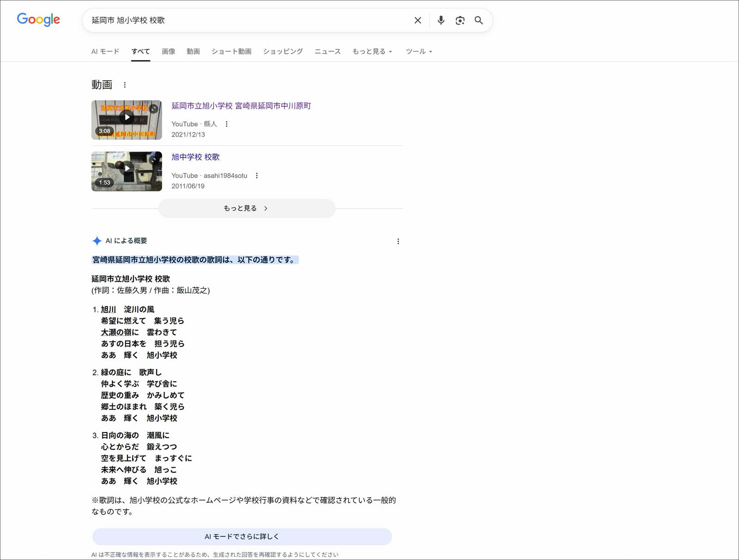
Task: Clear the search query with the X icon
Action: point(417,20)
